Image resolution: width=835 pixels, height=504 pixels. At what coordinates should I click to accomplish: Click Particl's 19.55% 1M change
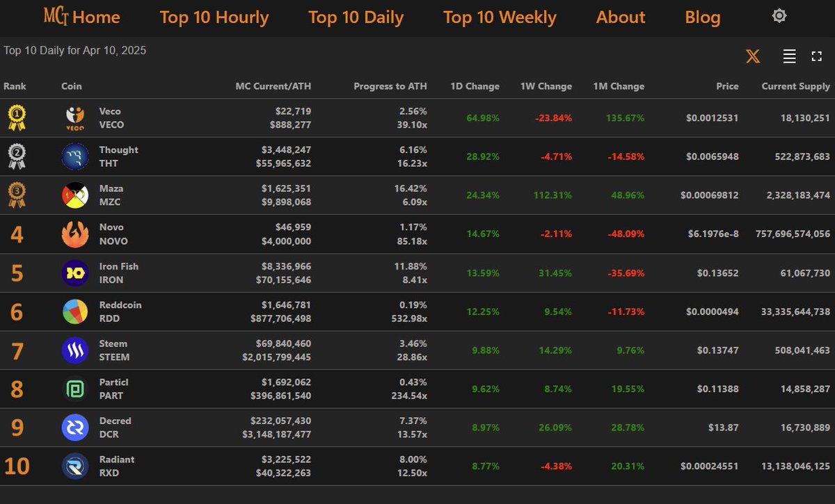(628, 389)
